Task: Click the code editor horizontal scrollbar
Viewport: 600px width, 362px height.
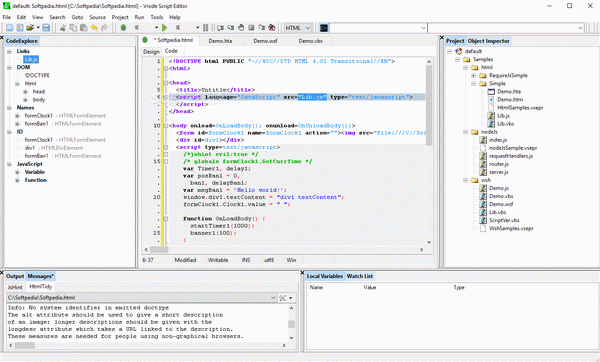Action: (159, 249)
